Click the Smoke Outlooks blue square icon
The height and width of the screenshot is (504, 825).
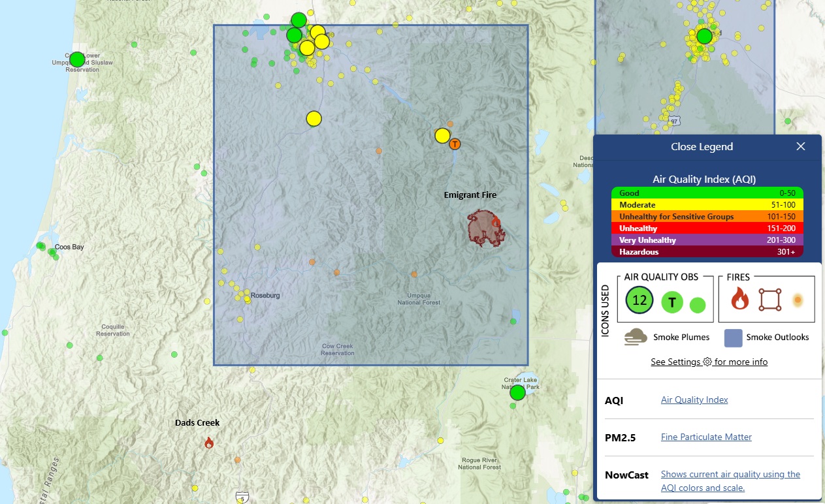[x=733, y=338]
